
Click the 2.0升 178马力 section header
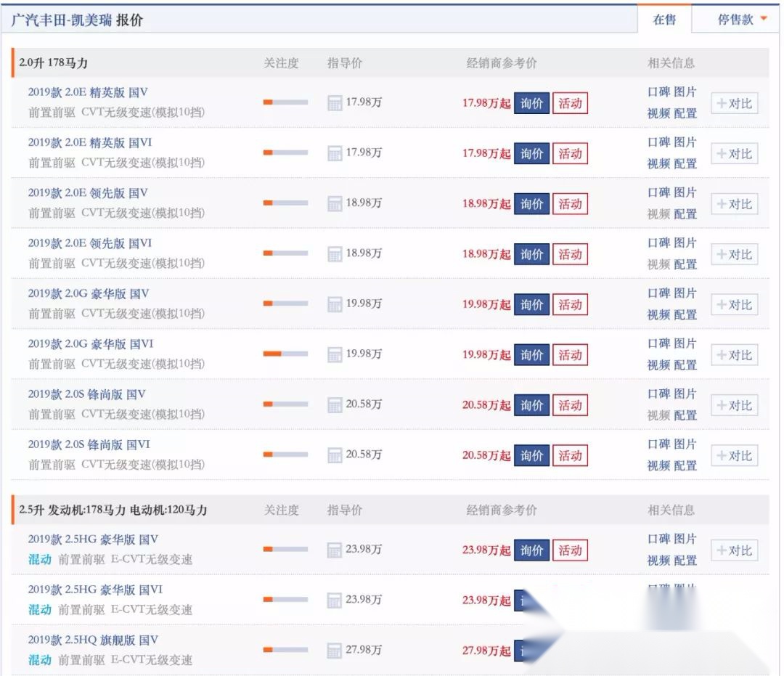[x=54, y=63]
